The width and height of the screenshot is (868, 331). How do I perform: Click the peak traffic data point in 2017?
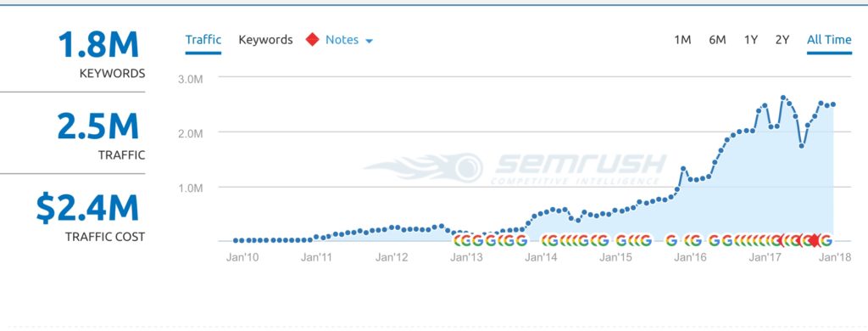click(782, 98)
